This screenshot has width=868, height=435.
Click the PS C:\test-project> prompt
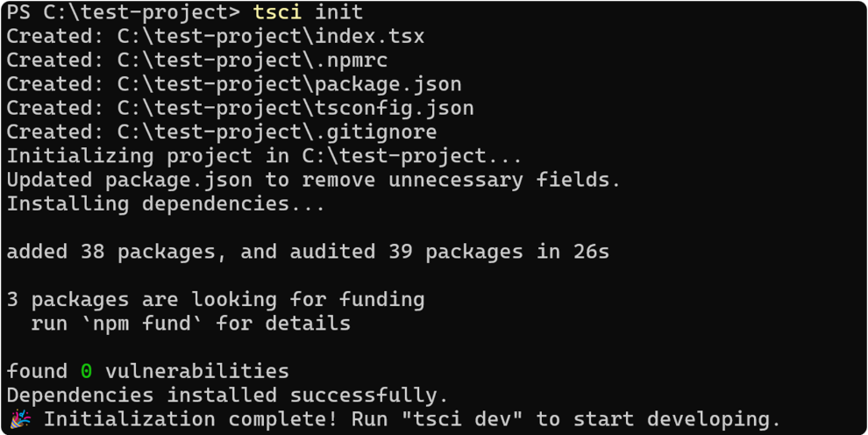point(123,12)
